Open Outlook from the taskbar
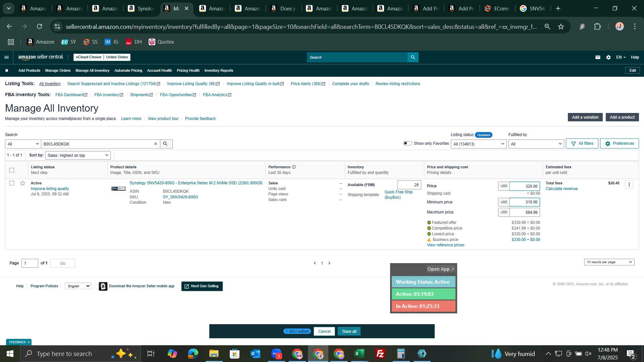 (x=255, y=354)
